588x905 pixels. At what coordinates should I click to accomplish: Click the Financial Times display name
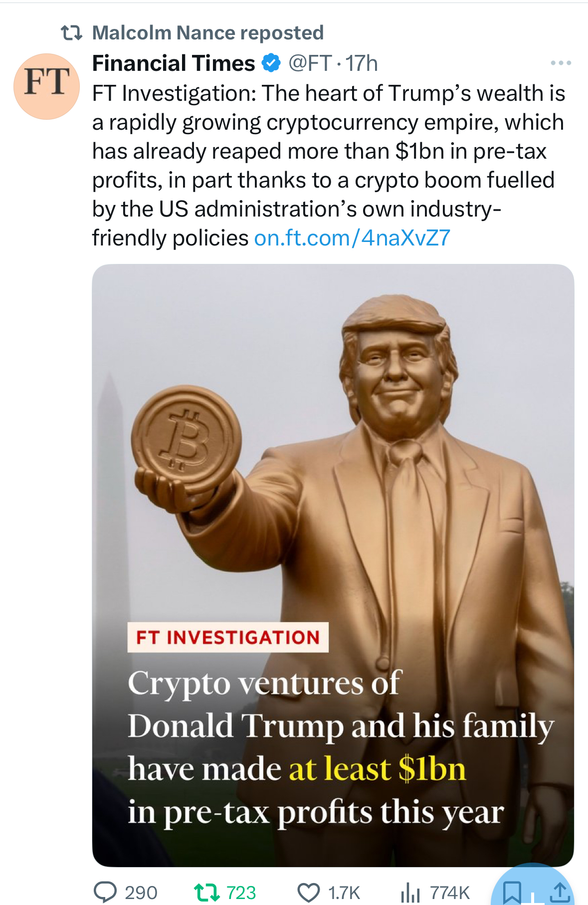coord(174,63)
